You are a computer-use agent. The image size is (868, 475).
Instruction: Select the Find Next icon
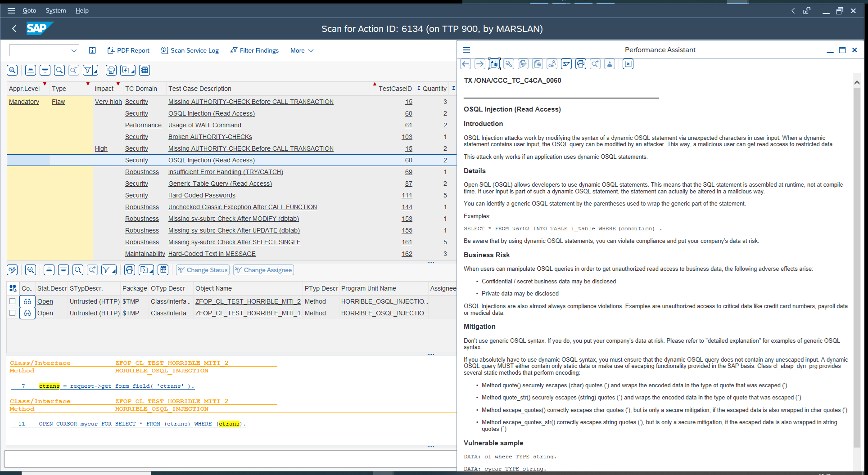tap(73, 70)
